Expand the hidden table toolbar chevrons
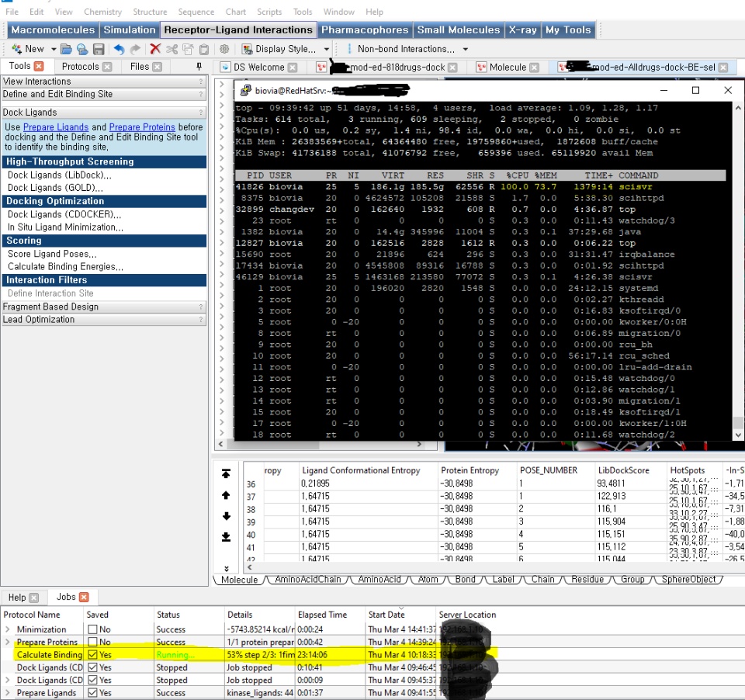 [226, 568]
